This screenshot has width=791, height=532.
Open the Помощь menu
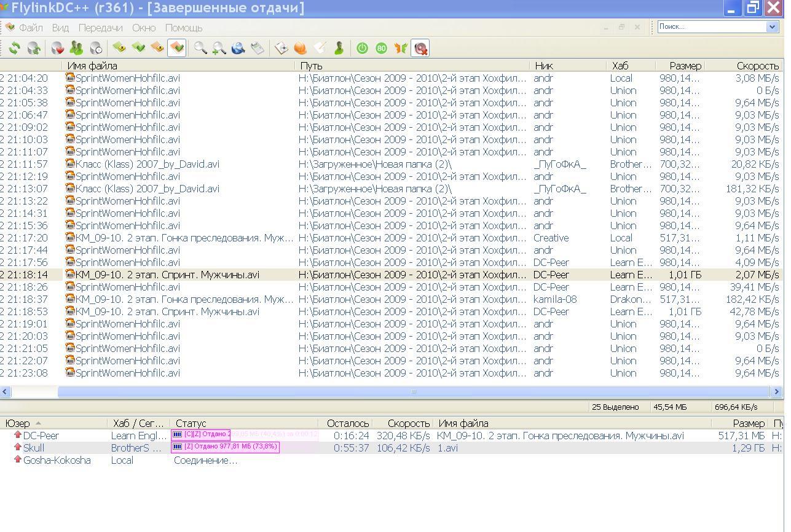click(x=183, y=28)
